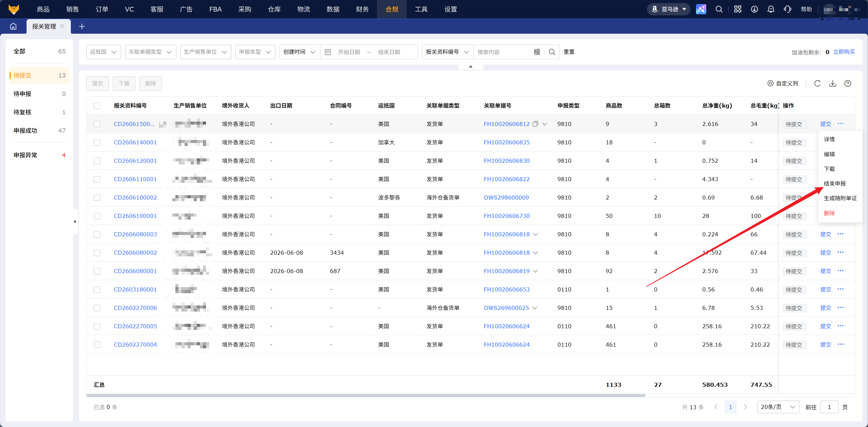Check the row CD2606100002 checkbox
Image resolution: width=868 pixels, height=427 pixels.
tap(97, 197)
